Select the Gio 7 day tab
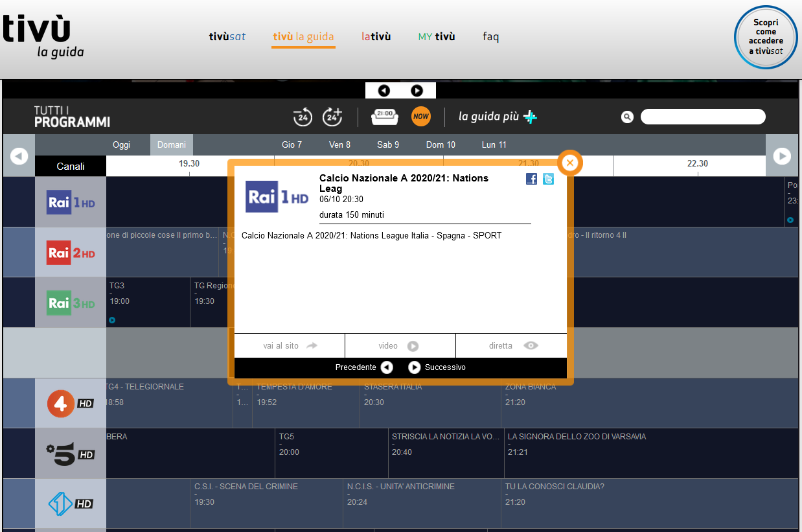 coord(292,145)
